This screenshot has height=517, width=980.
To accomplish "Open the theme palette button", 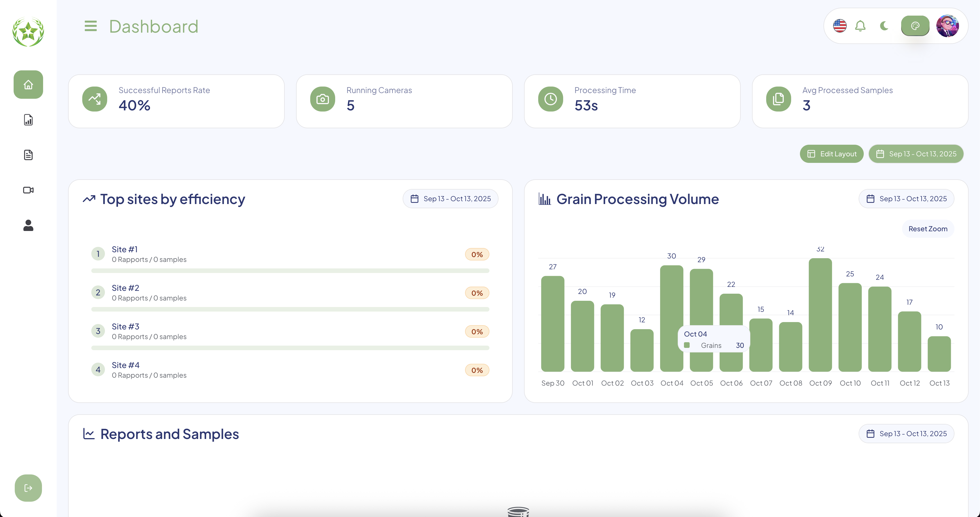I will coord(915,26).
